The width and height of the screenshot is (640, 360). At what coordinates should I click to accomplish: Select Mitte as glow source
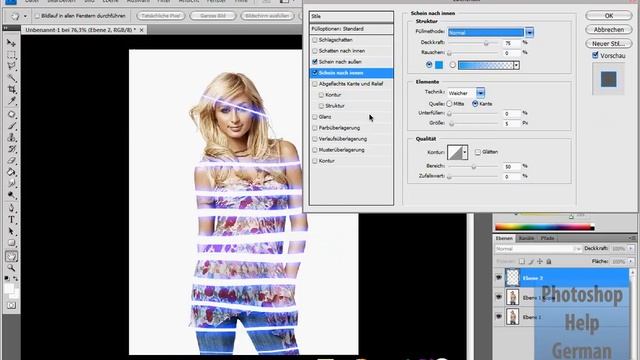(449, 104)
